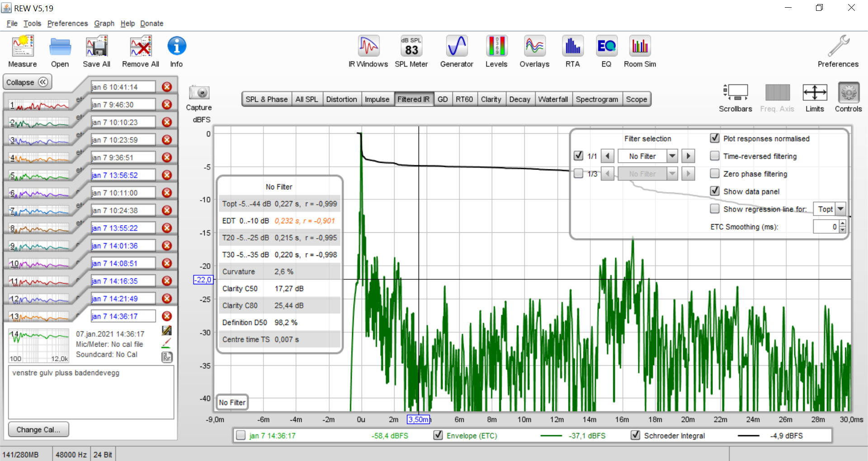Open the Graph menu

[x=104, y=24]
